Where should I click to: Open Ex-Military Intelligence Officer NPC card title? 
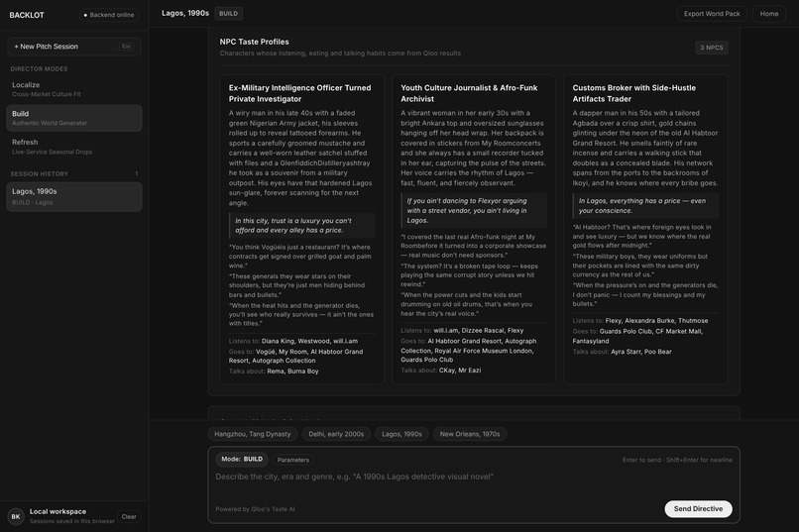(299, 93)
